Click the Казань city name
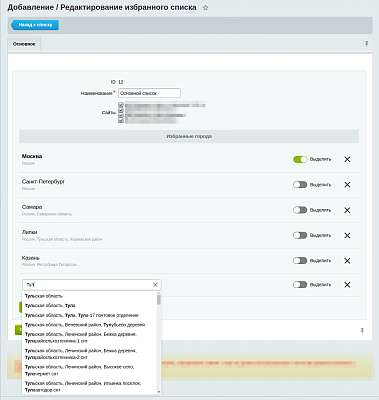Image resolution: width=379 pixels, height=400 pixels. [x=31, y=258]
